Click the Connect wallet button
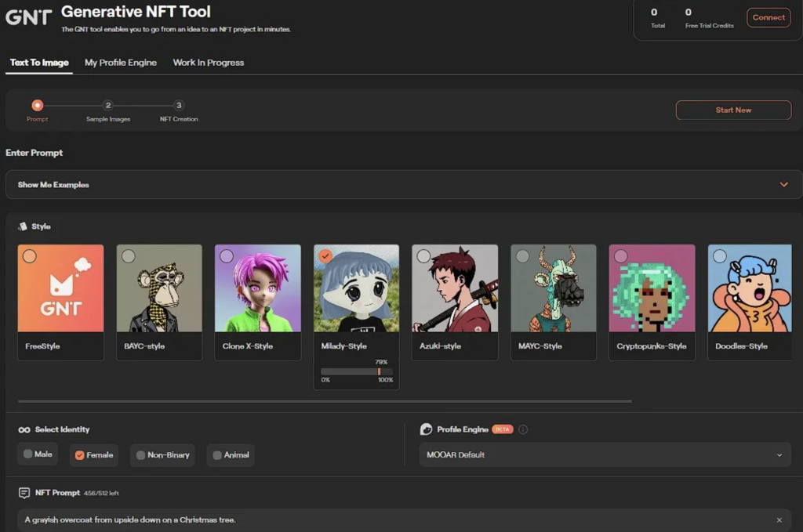The height and width of the screenshot is (532, 803). pos(768,17)
